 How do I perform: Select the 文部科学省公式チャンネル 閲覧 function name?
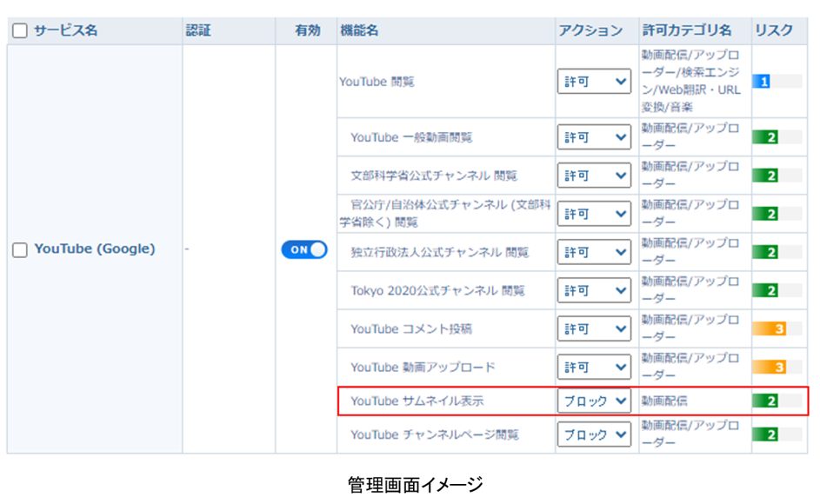pos(434,176)
